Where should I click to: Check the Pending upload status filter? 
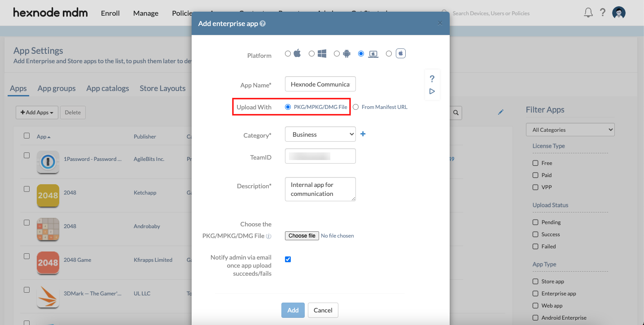535,222
